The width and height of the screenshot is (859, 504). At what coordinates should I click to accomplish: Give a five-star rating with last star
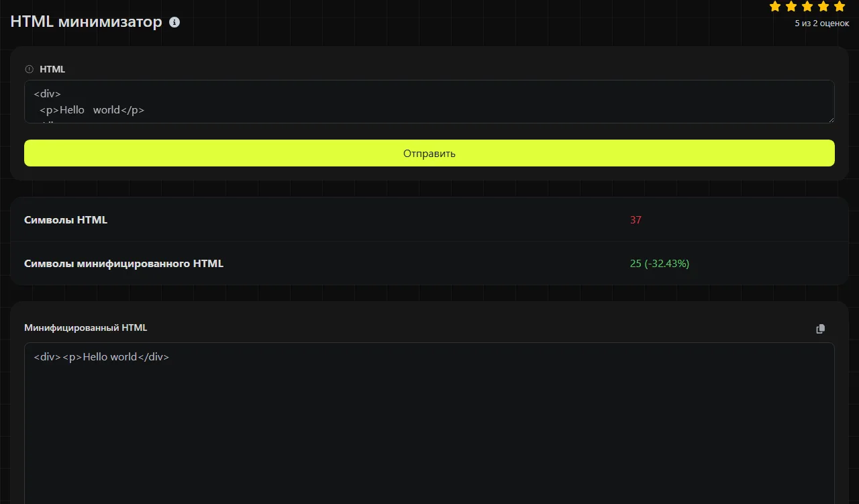(840, 7)
